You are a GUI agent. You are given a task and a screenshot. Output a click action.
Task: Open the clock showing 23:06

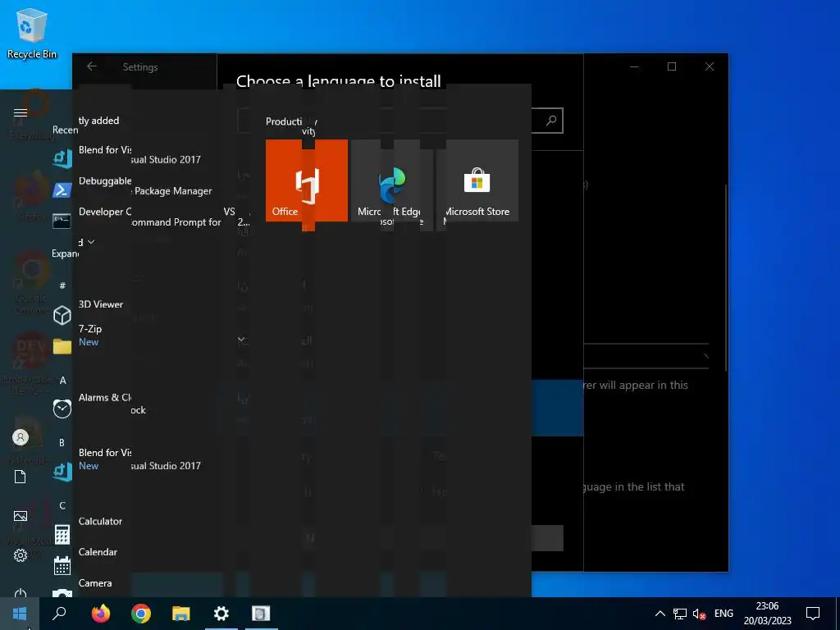(767, 614)
